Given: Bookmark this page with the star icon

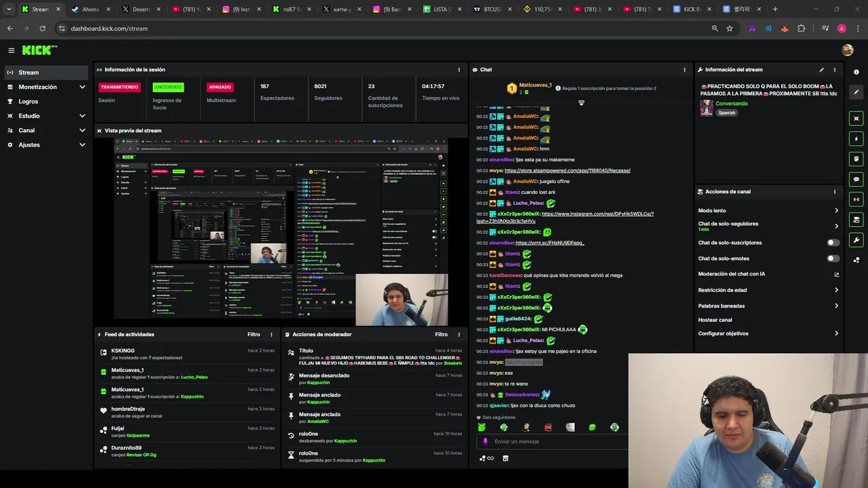Looking at the screenshot, I should (730, 28).
